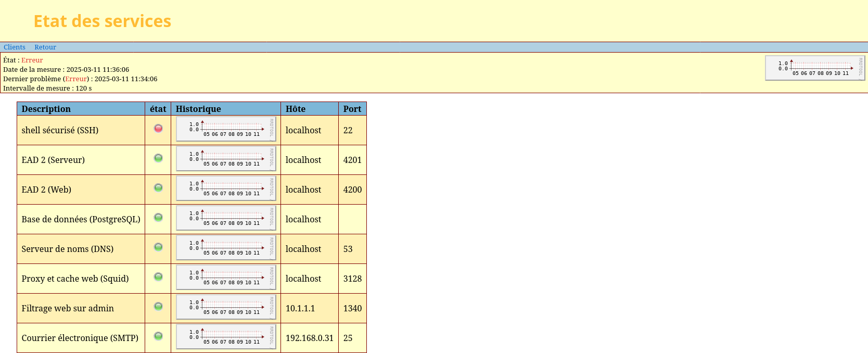This screenshot has width=868, height=353.
Task: Click the Erreur state link
Action: coord(32,60)
